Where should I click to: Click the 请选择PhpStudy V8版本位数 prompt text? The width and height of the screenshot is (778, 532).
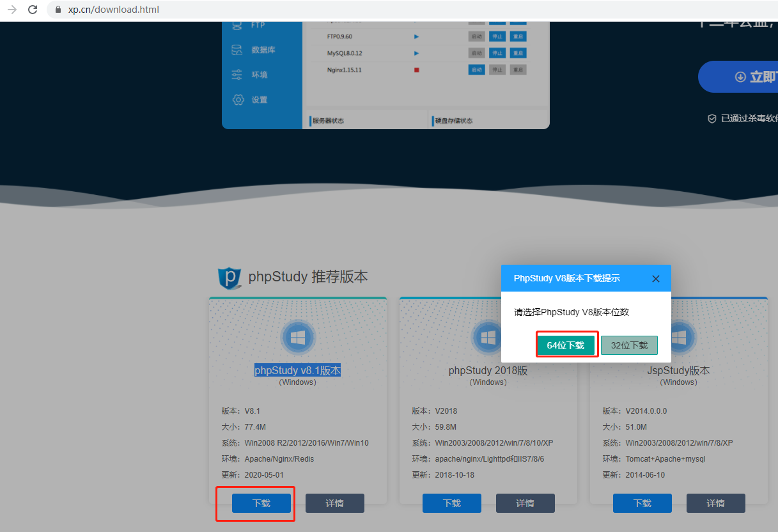[572, 313]
